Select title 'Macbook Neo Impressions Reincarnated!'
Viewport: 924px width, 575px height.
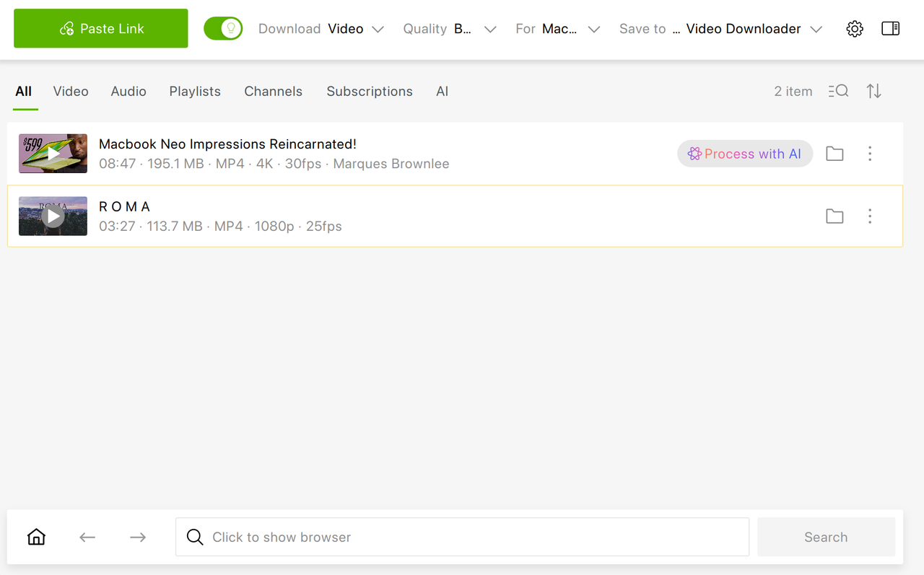click(x=227, y=144)
